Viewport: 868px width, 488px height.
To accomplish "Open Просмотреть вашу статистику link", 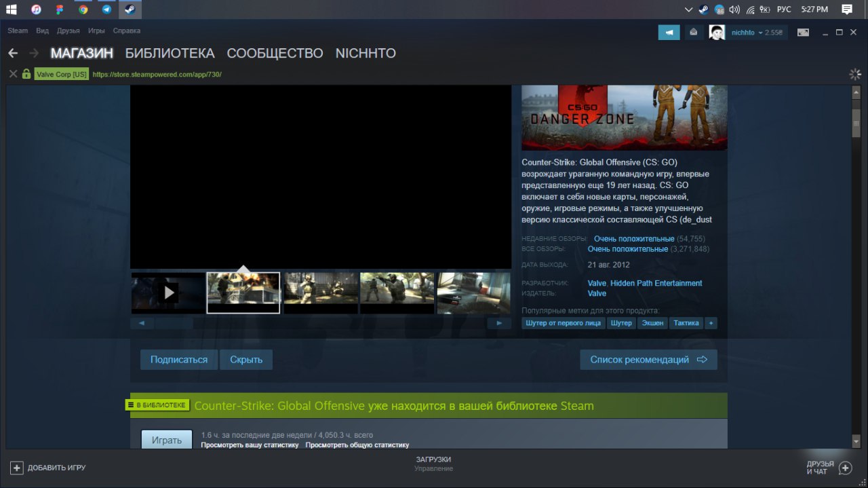I will click(250, 445).
